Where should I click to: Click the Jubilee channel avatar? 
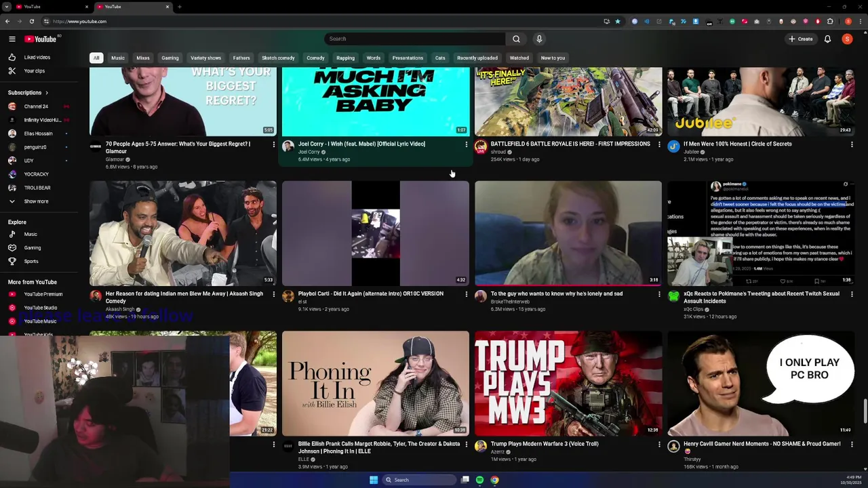click(673, 146)
